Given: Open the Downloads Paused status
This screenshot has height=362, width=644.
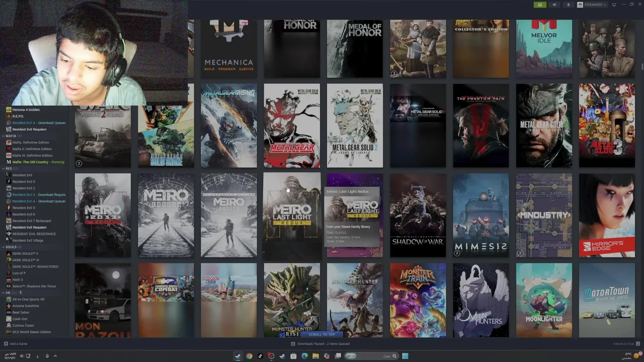Looking at the screenshot, I should tap(320, 344).
